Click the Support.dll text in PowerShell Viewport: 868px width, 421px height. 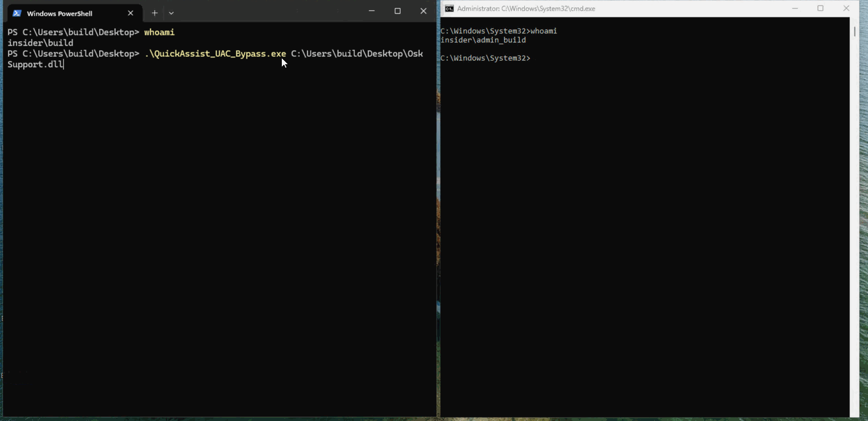pos(35,64)
